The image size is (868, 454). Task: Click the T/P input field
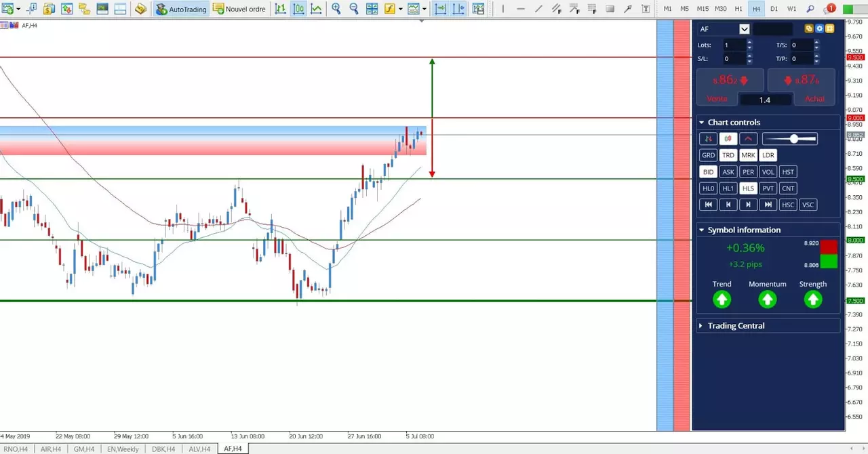pos(801,58)
